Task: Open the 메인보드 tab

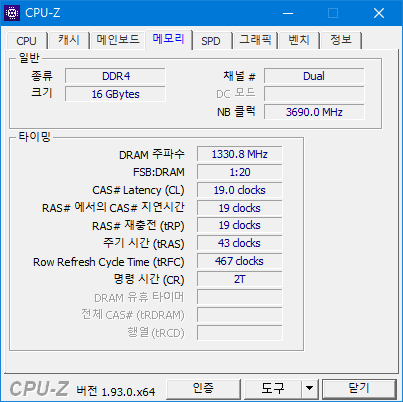Action: click(118, 40)
